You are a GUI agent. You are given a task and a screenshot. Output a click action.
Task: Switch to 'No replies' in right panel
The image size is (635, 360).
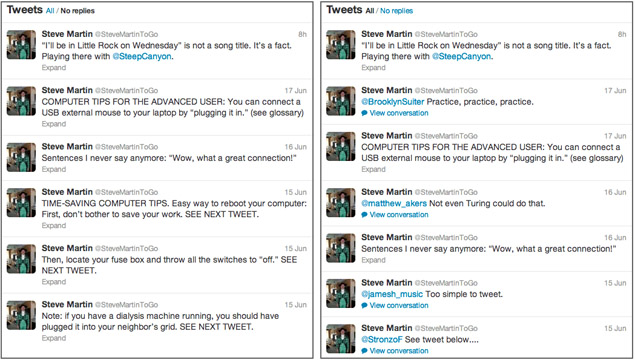point(396,11)
